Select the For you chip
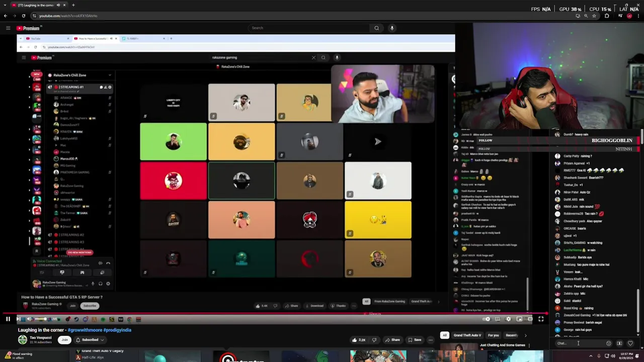The width and height of the screenshot is (644, 362). click(x=493, y=335)
